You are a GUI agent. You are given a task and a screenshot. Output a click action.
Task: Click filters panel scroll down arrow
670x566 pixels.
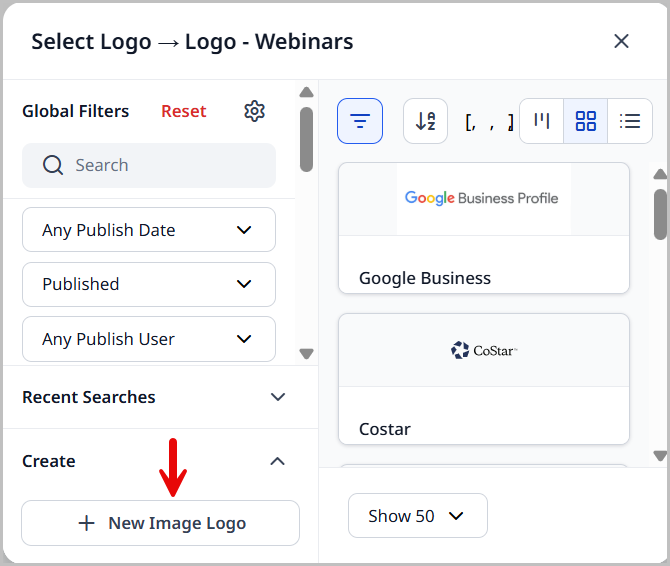tap(306, 354)
